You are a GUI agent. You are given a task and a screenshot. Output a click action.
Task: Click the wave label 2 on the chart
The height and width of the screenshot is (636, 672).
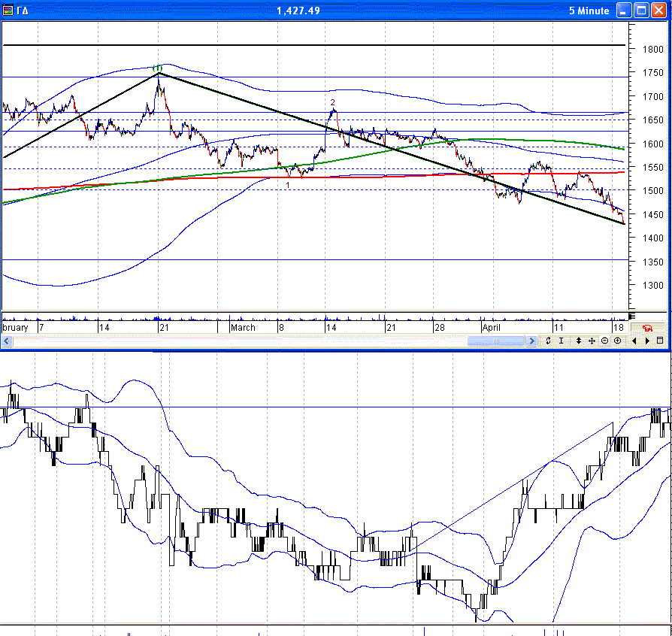click(332, 102)
